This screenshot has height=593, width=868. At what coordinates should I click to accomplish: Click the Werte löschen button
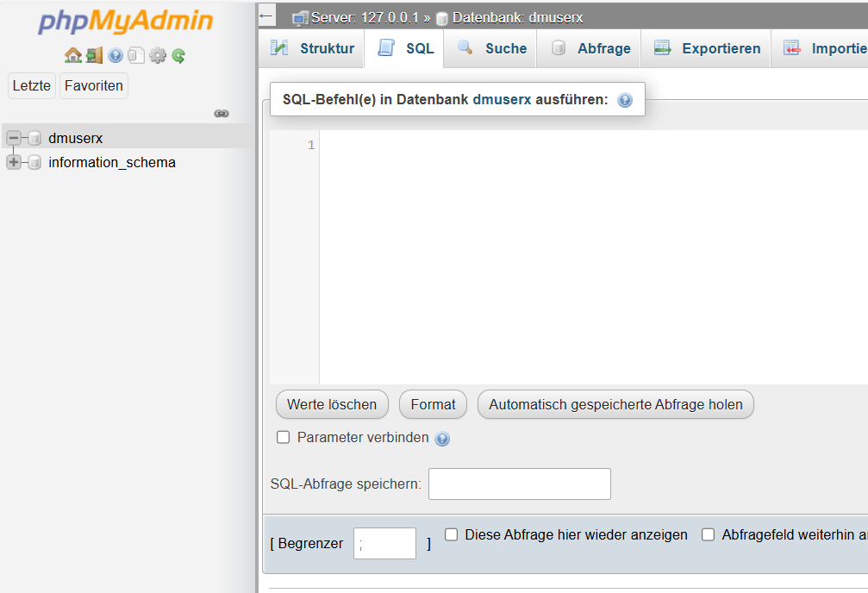tap(332, 404)
